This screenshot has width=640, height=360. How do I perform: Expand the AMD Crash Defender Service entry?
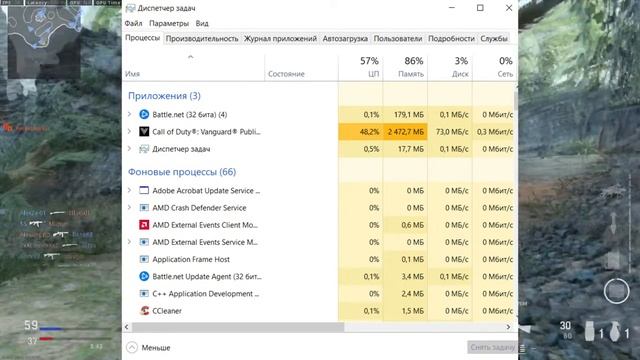click(x=129, y=207)
